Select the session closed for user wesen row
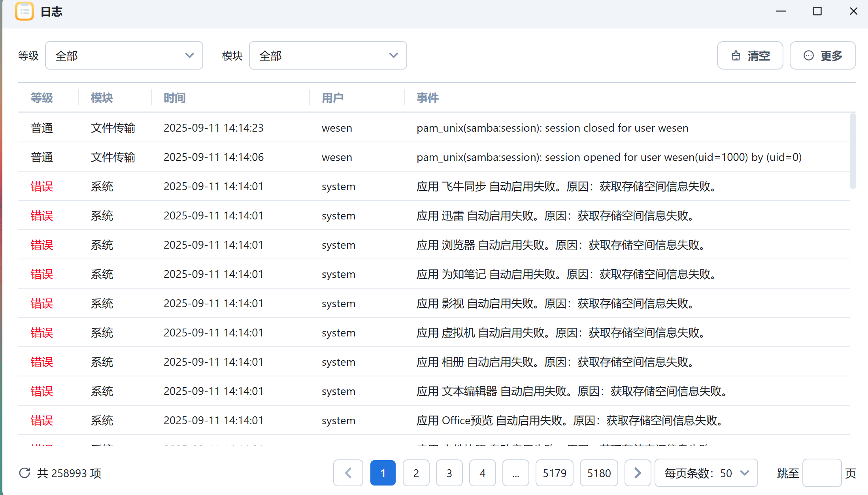The height and width of the screenshot is (495, 868). click(x=434, y=128)
